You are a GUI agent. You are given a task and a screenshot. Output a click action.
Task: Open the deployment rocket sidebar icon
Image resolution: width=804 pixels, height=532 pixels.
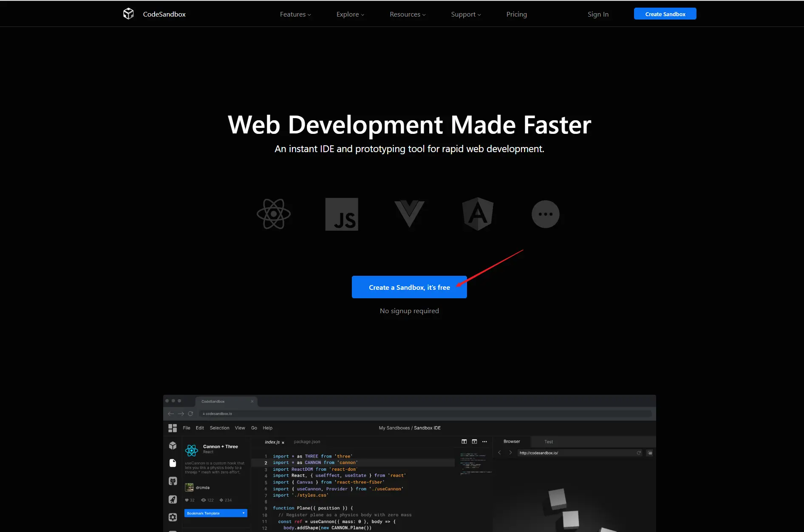tap(173, 499)
